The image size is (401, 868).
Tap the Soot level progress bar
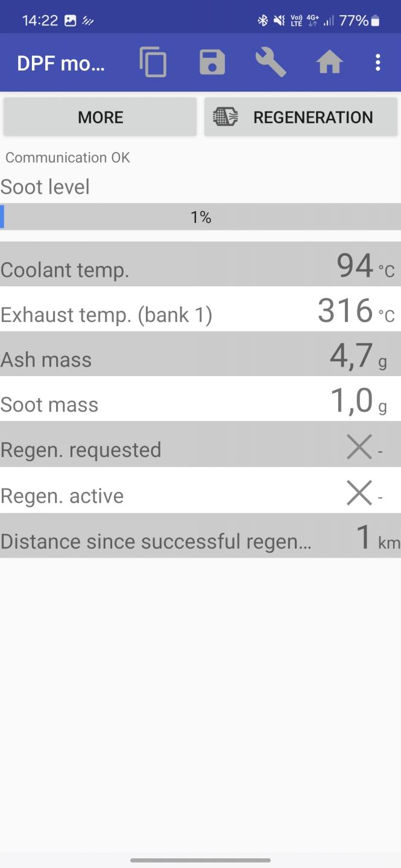coord(200,217)
